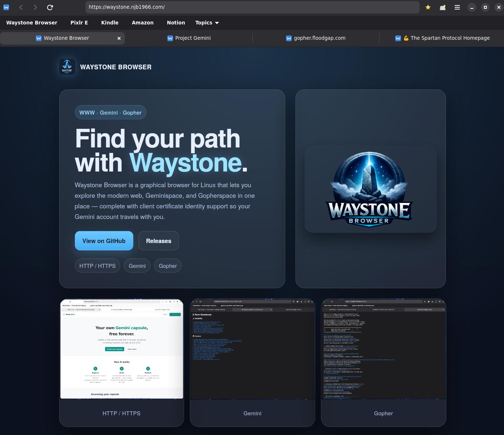Click the Gopher caption under screenshot
Viewport: 504px width, 435px height.
[x=383, y=413]
